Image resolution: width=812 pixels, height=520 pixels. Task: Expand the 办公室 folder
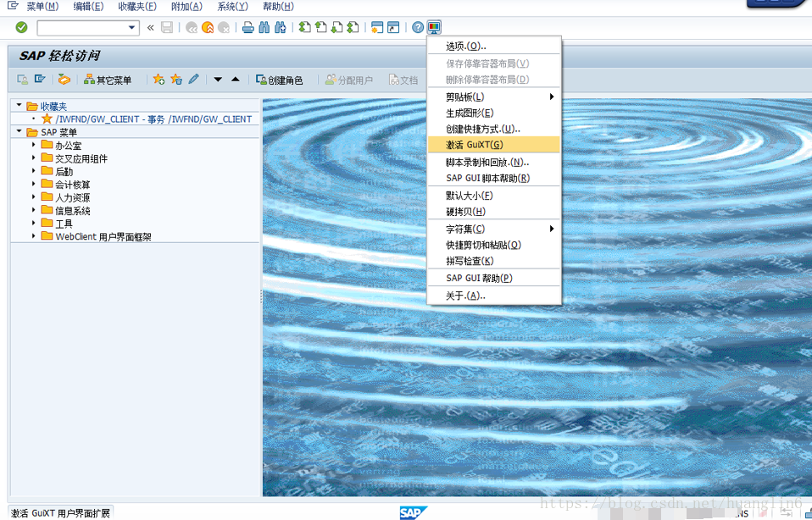[x=34, y=145]
